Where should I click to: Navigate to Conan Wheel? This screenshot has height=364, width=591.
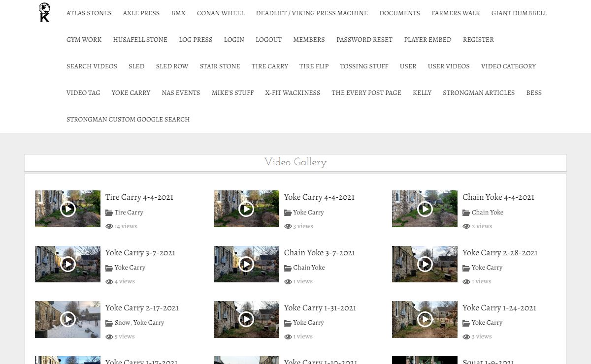click(221, 13)
